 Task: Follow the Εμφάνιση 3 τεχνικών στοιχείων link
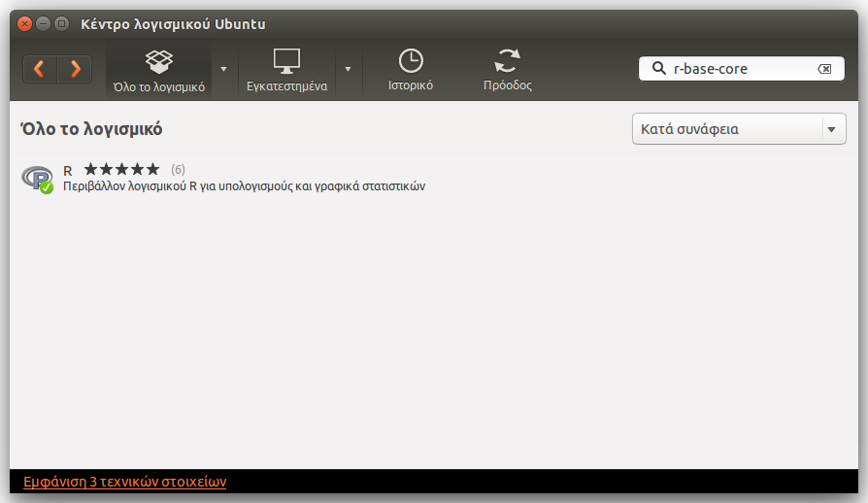[125, 482]
